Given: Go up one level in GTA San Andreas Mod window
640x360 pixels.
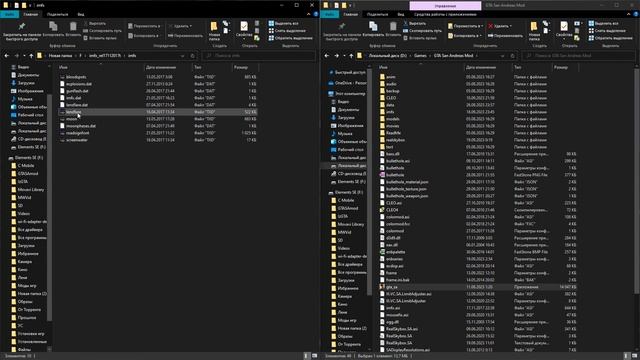Looking at the screenshot, I should point(351,56).
